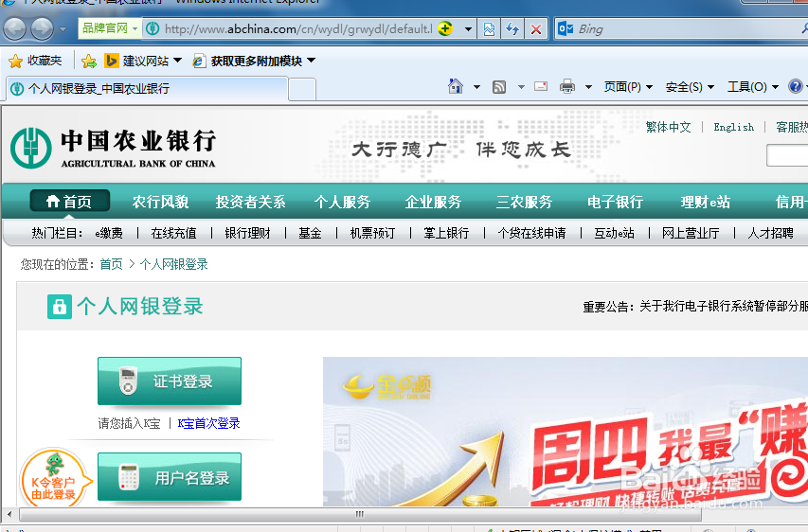Open 农行风貌 navigation item
The image size is (808, 532).
click(160, 202)
